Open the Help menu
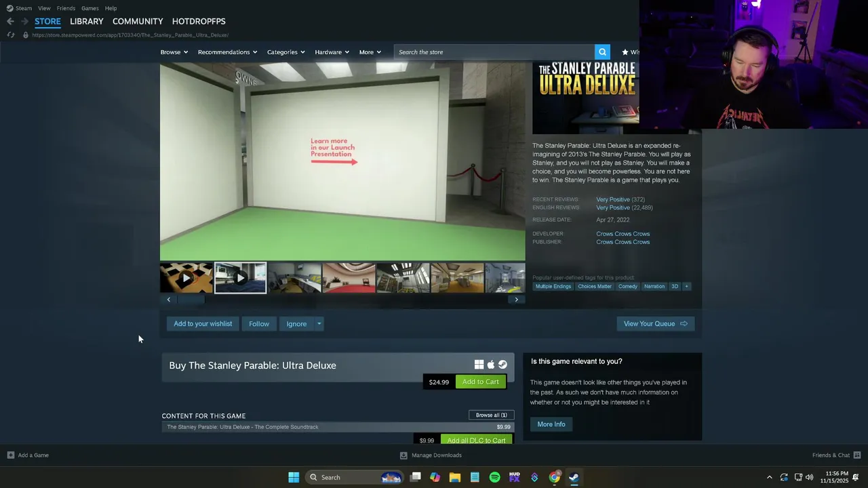This screenshot has width=868, height=488. 111,8
